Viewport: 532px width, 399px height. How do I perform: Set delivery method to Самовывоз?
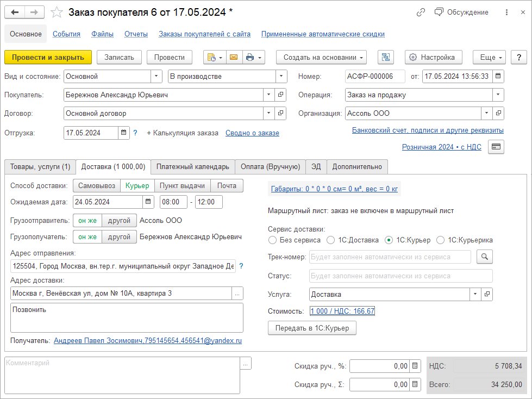[96, 185]
